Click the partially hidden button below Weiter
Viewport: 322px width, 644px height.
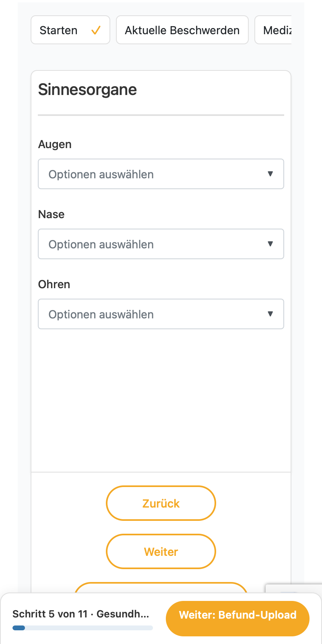161,588
